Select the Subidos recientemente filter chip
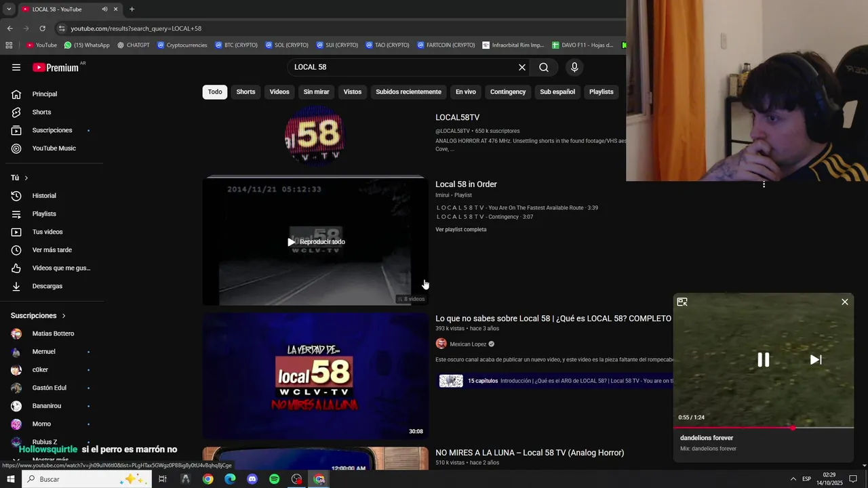 (408, 92)
